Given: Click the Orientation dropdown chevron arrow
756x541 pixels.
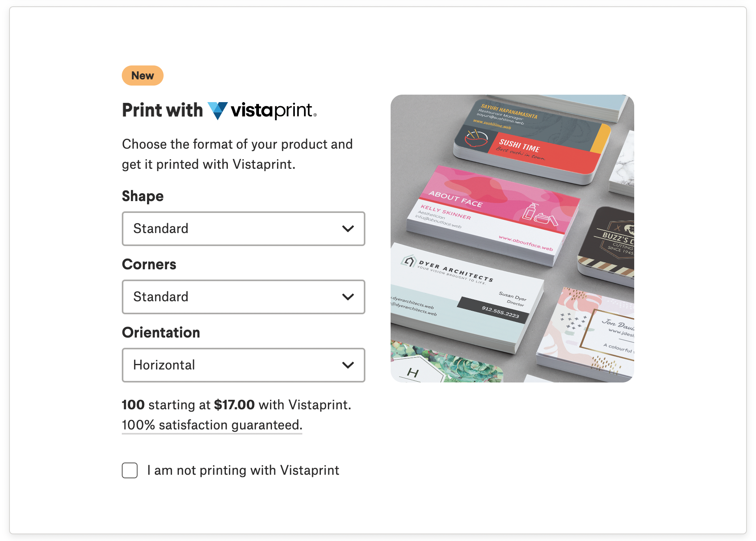Looking at the screenshot, I should [348, 365].
